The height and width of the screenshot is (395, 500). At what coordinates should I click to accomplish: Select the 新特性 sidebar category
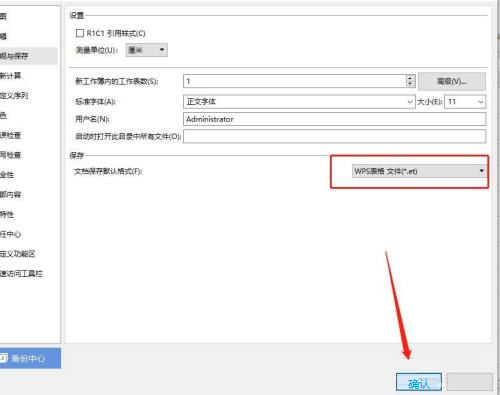pos(7,214)
